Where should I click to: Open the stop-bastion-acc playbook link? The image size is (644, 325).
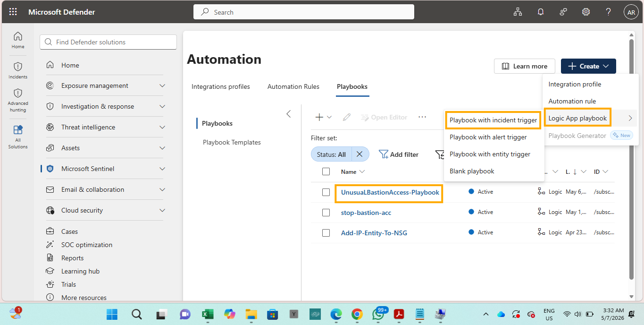point(366,213)
